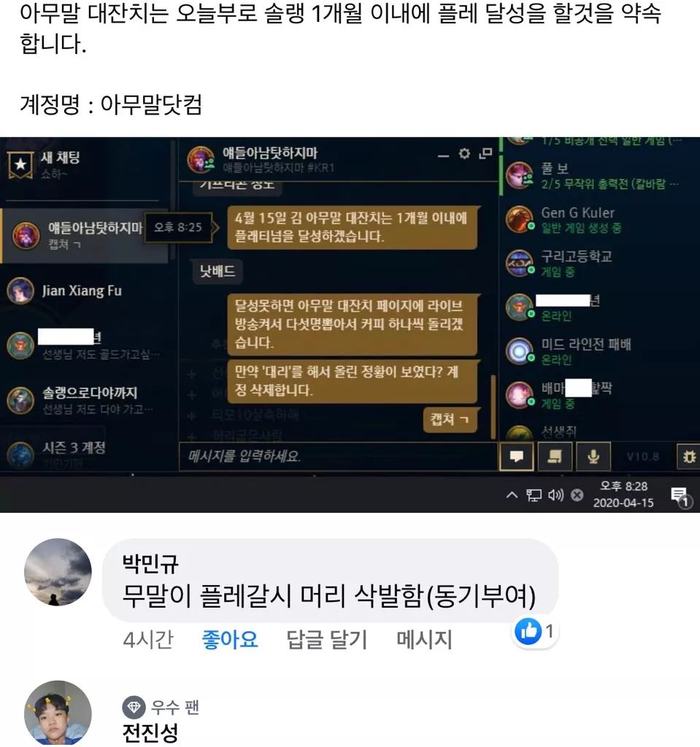Click the new chat star badge icon
The image size is (700, 747).
(x=20, y=165)
